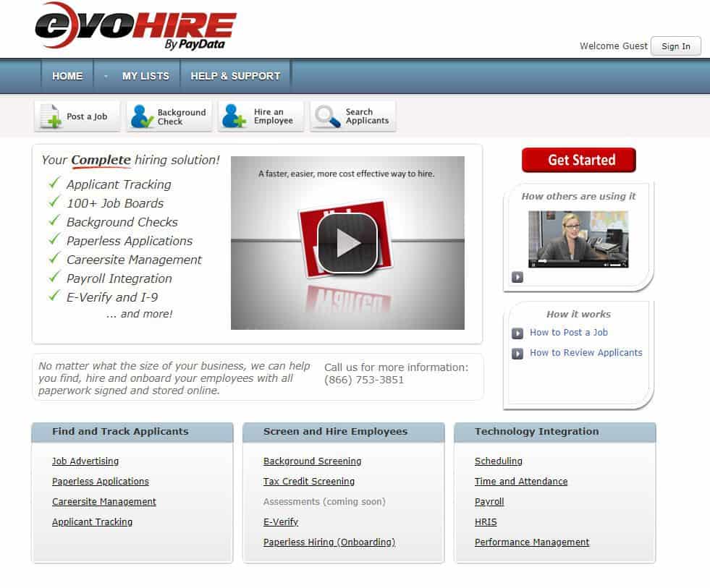
Task: Click play icon beside How to Post a Job
Action: tap(517, 333)
